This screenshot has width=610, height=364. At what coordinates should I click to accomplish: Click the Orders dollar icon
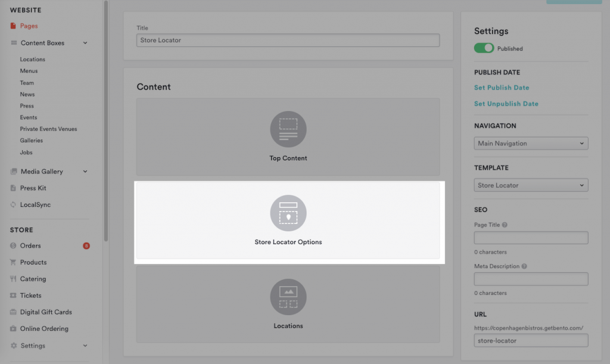(13, 246)
